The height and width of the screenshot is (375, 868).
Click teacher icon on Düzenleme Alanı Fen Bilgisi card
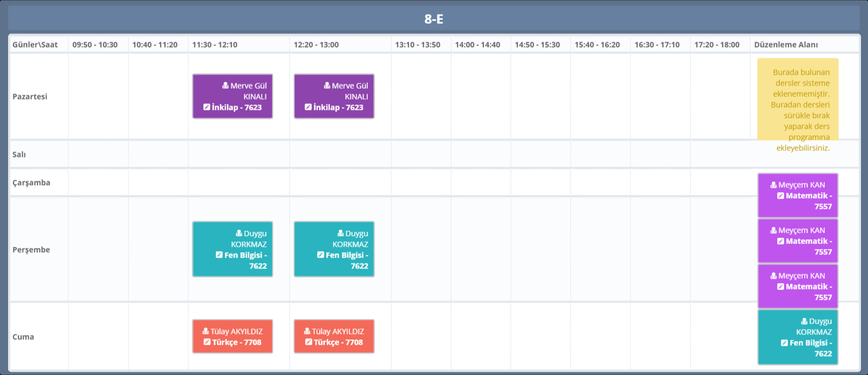[x=804, y=321]
